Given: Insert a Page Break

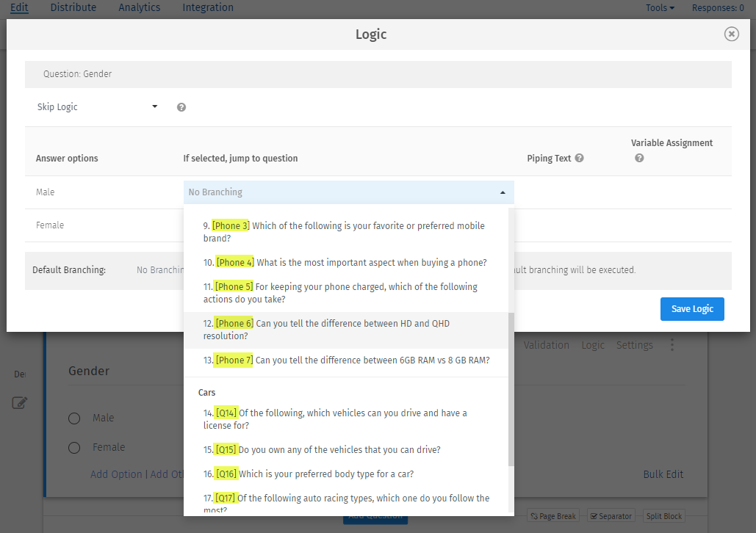Looking at the screenshot, I should [x=553, y=516].
